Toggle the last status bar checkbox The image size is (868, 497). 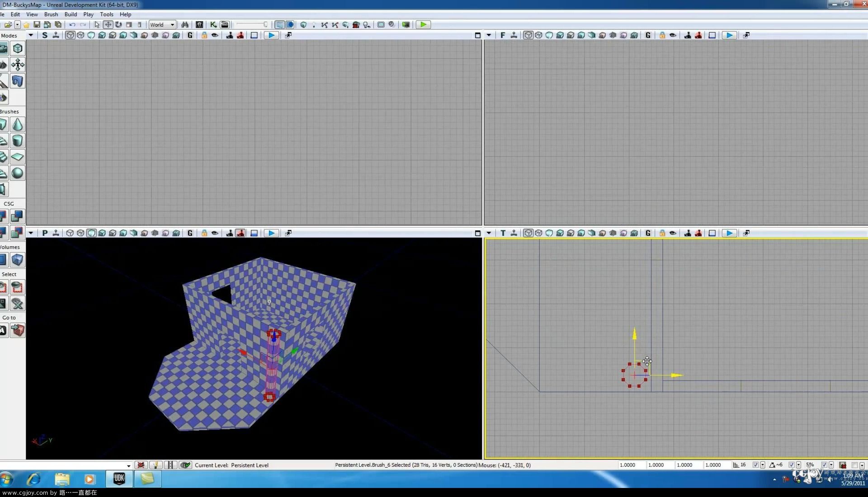point(854,465)
